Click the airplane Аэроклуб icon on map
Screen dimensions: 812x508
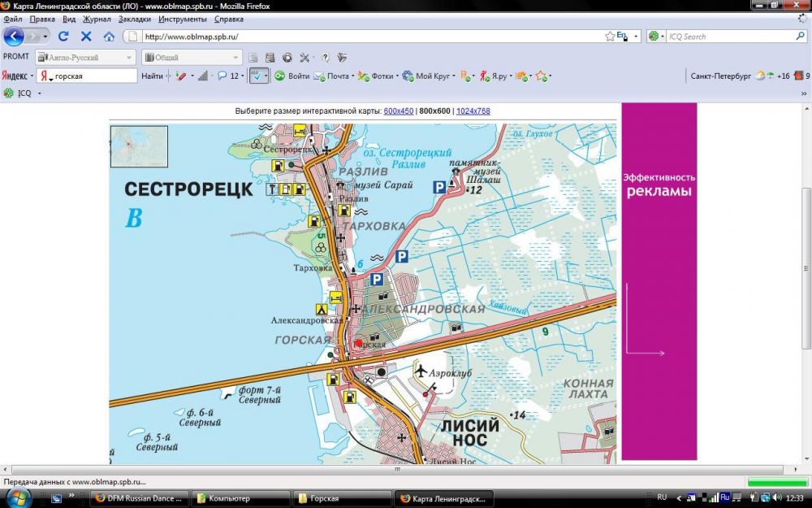click(x=421, y=371)
